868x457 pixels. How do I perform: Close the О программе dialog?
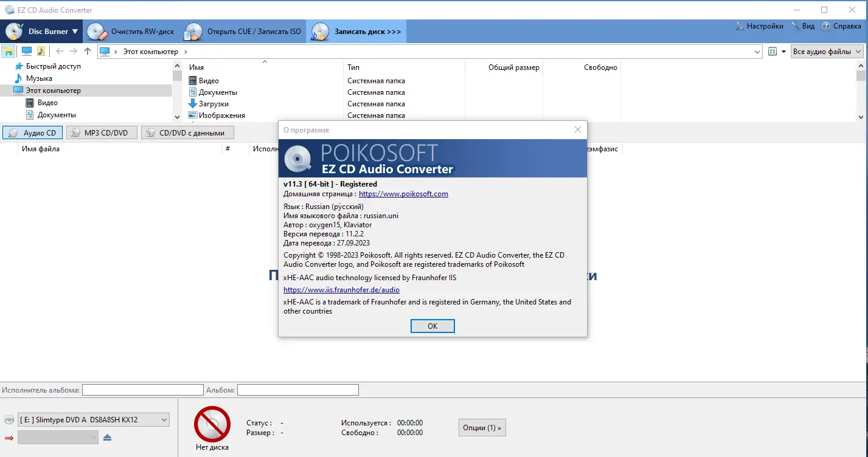coord(578,130)
